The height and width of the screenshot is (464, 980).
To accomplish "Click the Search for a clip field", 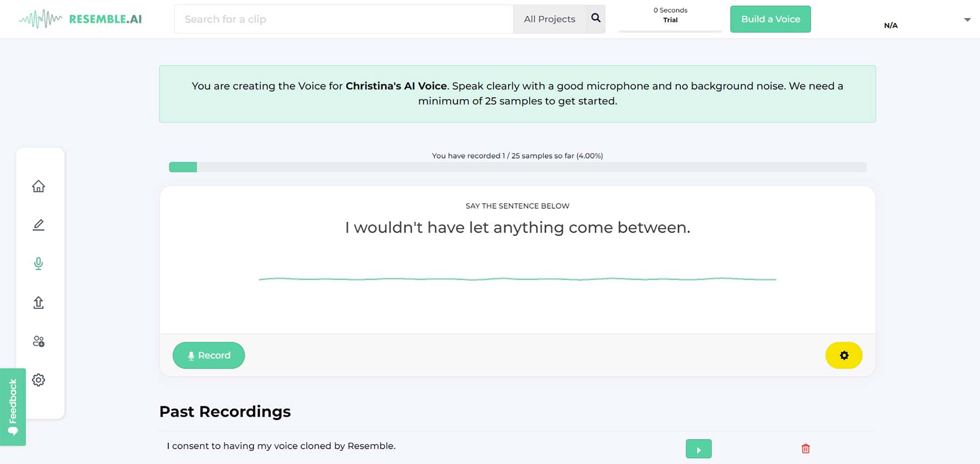I will click(344, 19).
